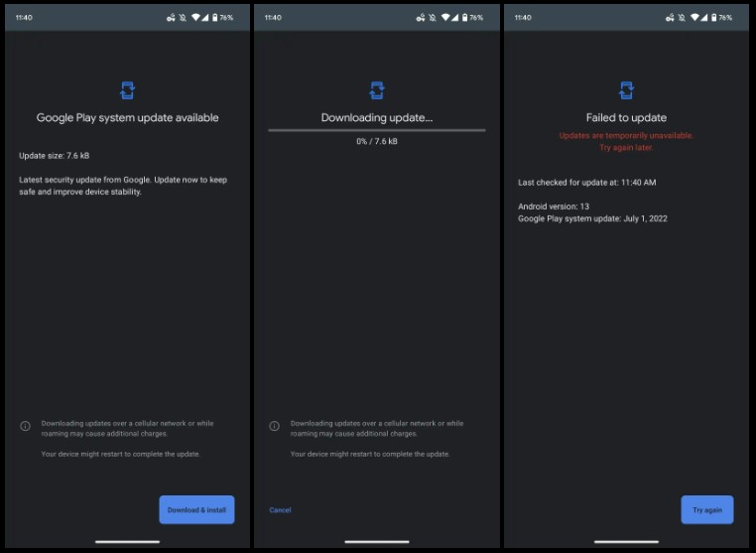This screenshot has width=756, height=553.
Task: Tap the key icon in first status bar
Action: (171, 18)
